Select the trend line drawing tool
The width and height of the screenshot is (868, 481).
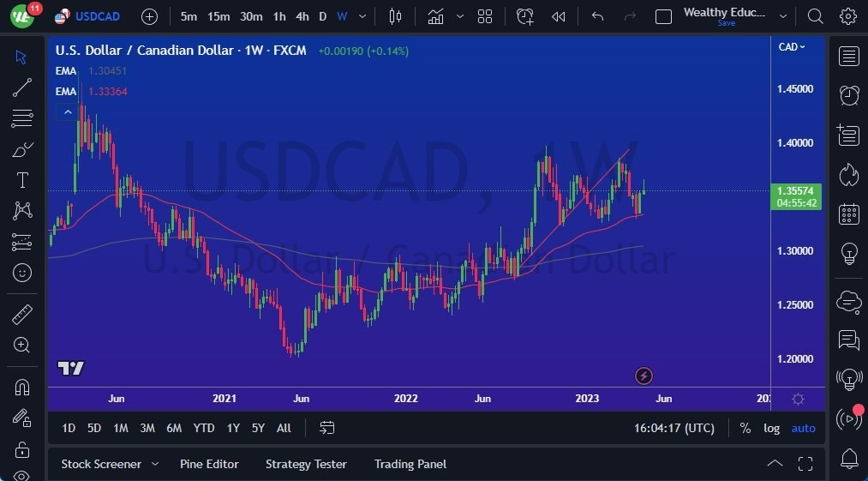click(21, 87)
